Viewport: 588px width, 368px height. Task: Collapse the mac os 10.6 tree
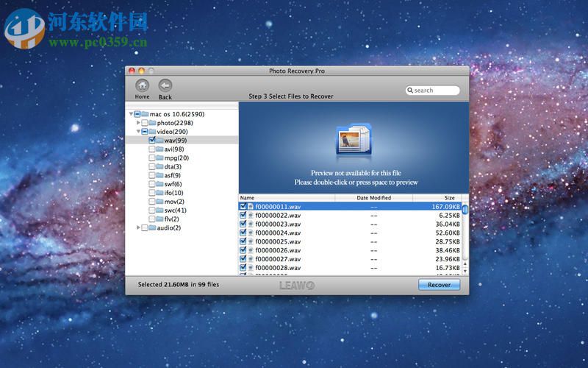tap(131, 114)
